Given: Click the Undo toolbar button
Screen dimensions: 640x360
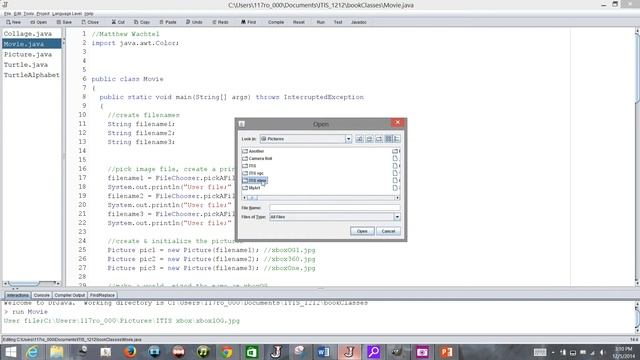Looking at the screenshot, I should pyautogui.click(x=194, y=22).
